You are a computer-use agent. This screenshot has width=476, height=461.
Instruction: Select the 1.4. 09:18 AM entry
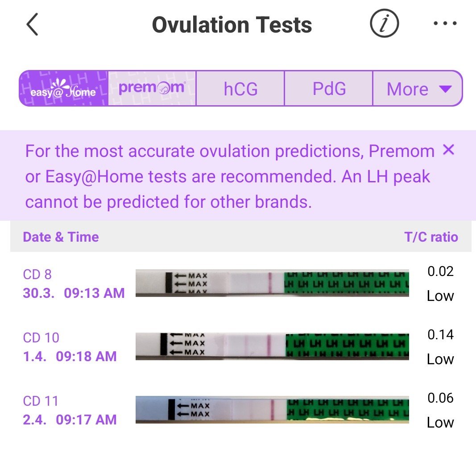point(70,356)
